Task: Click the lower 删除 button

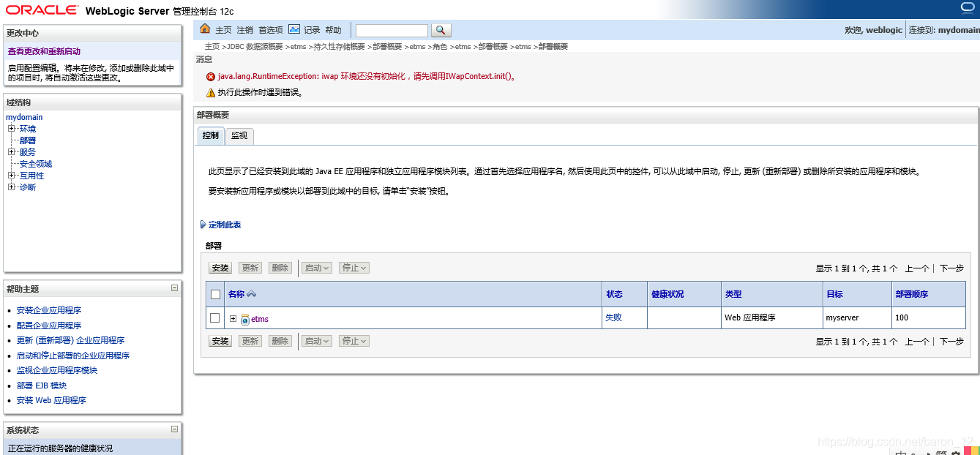Action: point(280,341)
